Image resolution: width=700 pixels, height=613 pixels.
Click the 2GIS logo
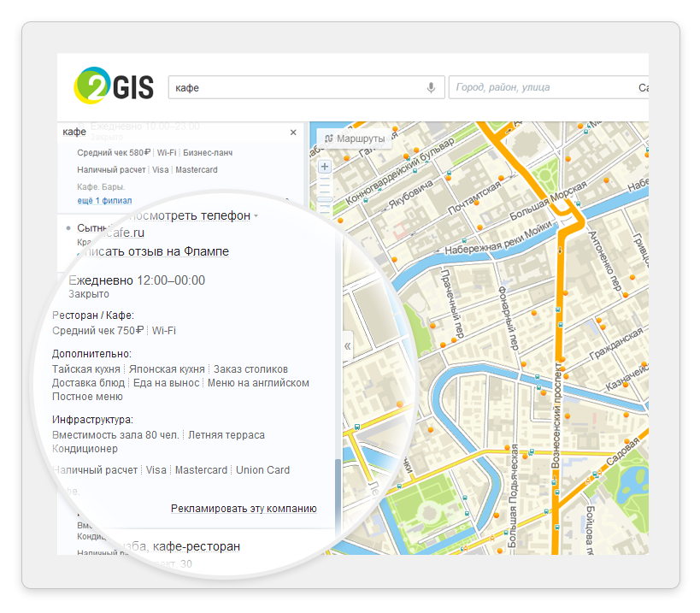coord(114,85)
